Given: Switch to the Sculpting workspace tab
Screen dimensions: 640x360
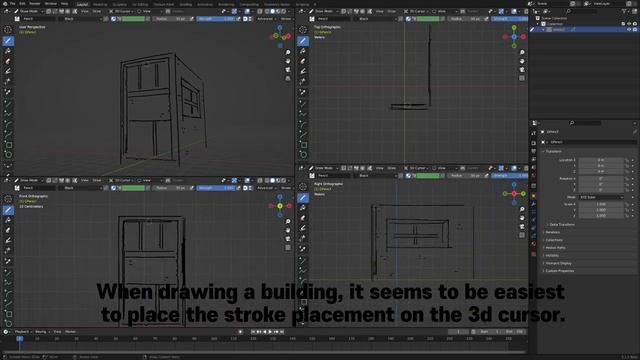Looking at the screenshot, I should click(x=120, y=4).
